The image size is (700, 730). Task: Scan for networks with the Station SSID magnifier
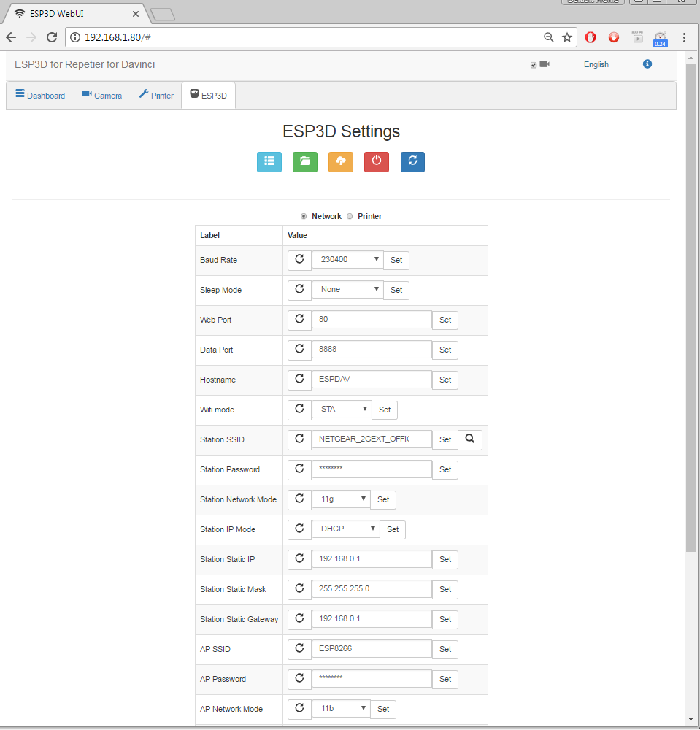point(470,439)
